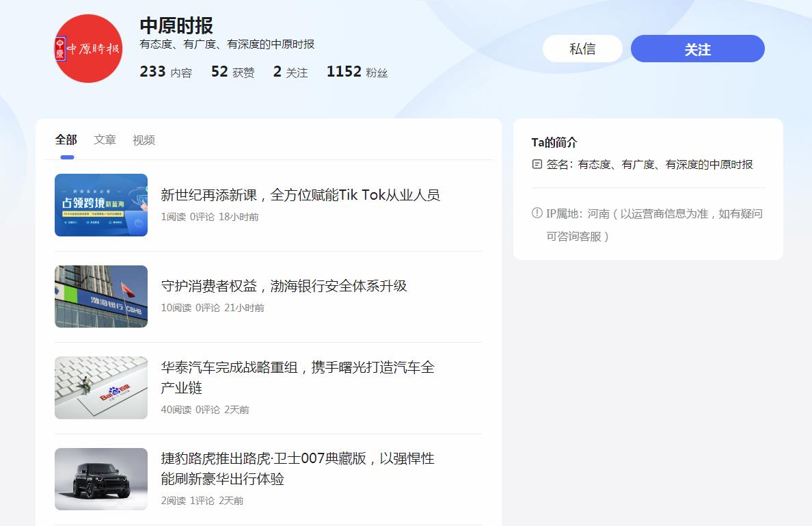Click the 中原时报 red avatar logo

(x=89, y=49)
